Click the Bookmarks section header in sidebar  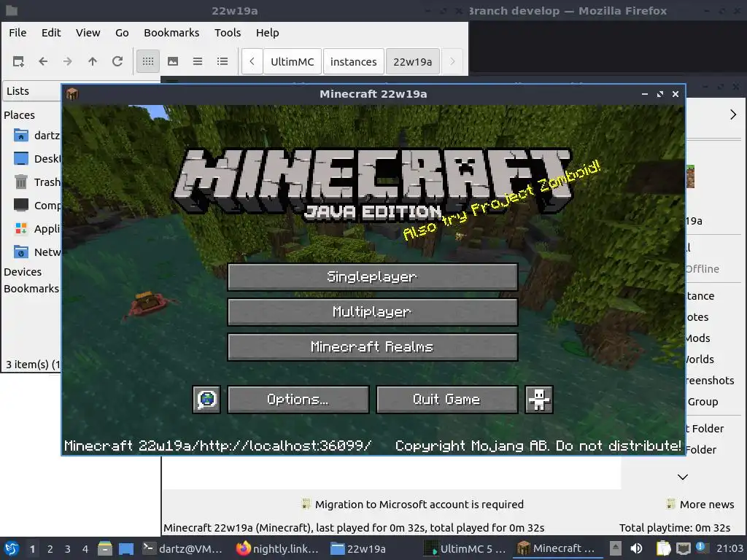coord(31,289)
